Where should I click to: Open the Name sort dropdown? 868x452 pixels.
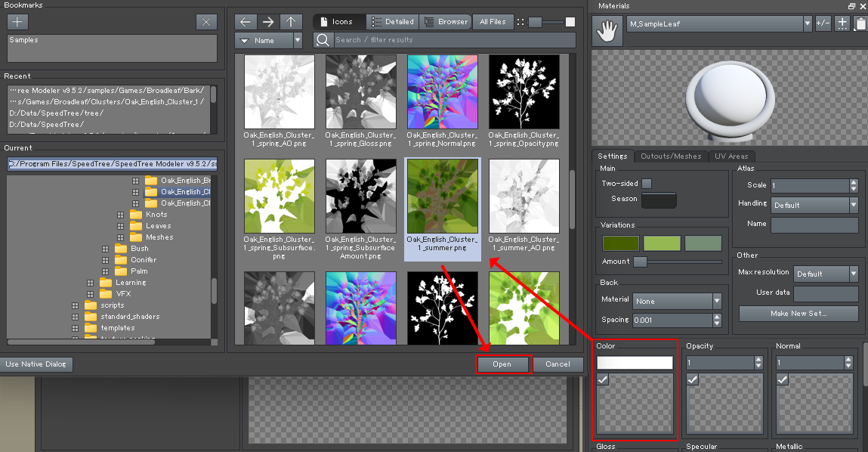pos(268,40)
